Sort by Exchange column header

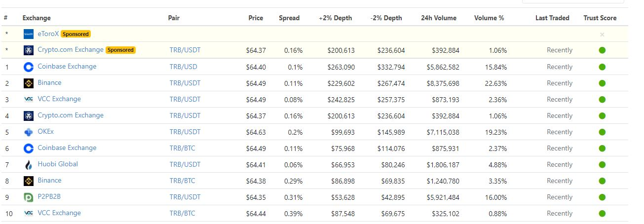37,18
